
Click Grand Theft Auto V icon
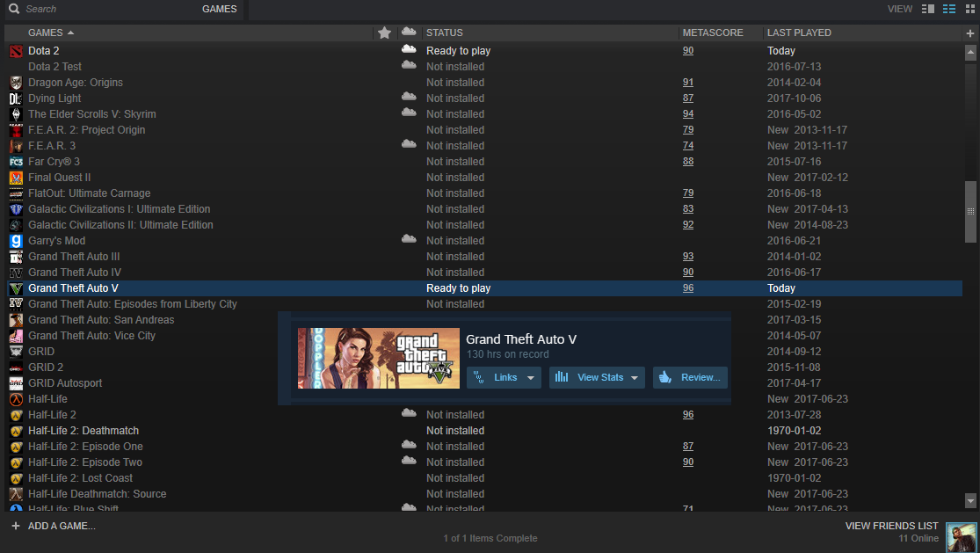[16, 288]
